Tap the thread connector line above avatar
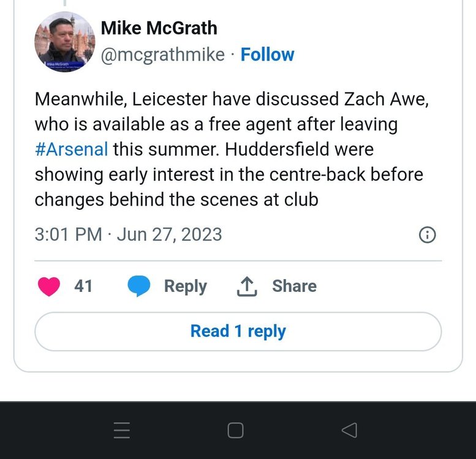The image size is (476, 459). click(65, 2)
